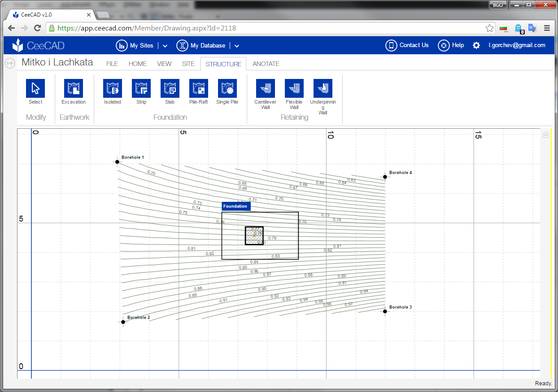Screen dimensions: 558x392
Task: Switch to the SITE tab
Action: tap(188, 64)
